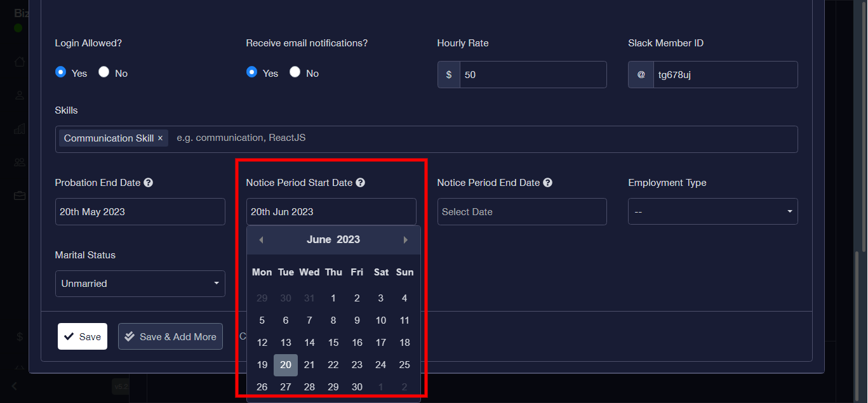Viewport: 868px width, 403px height.
Task: Click Save & Add More button
Action: tap(170, 337)
